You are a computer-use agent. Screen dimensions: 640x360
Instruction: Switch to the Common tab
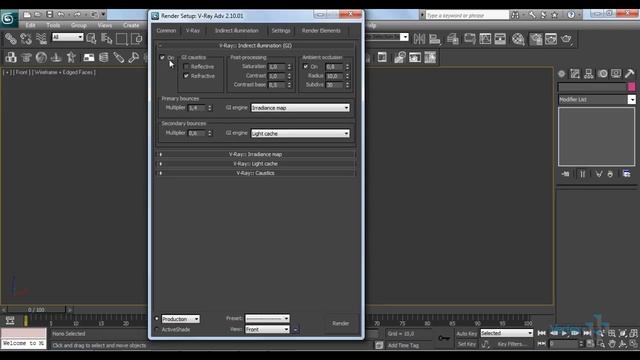[167, 31]
